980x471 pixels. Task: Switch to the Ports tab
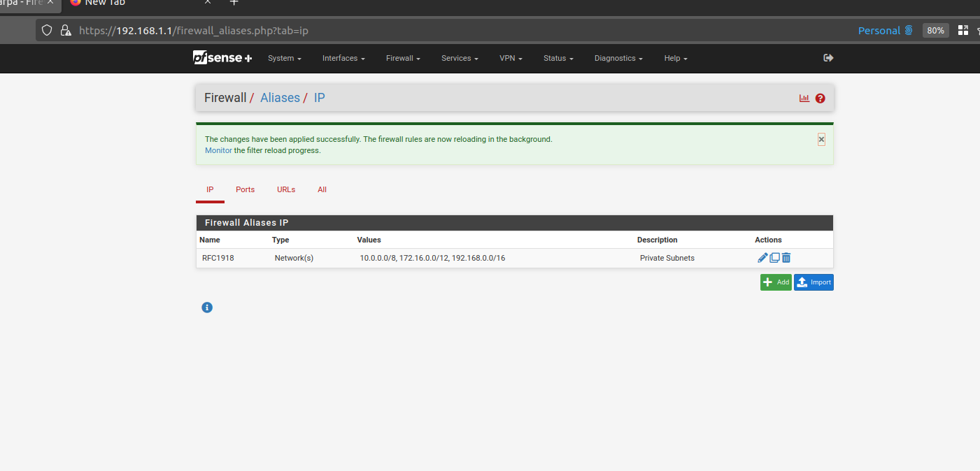tap(246, 189)
